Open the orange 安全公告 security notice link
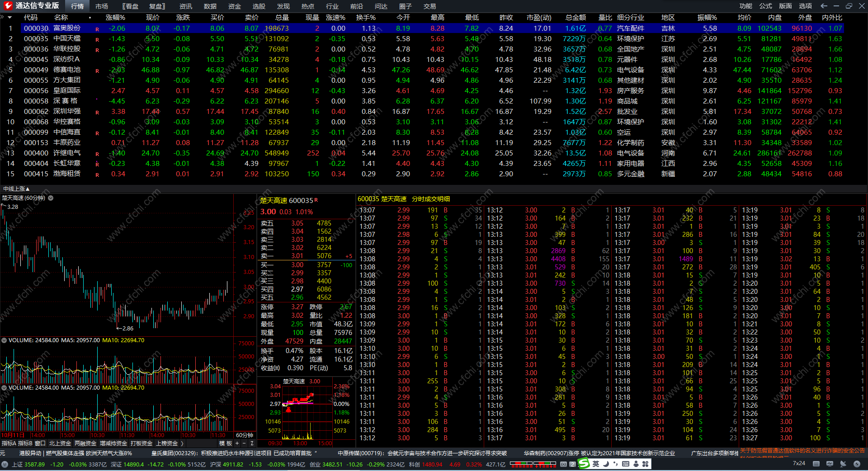This screenshot has width=868, height=471. [802, 451]
